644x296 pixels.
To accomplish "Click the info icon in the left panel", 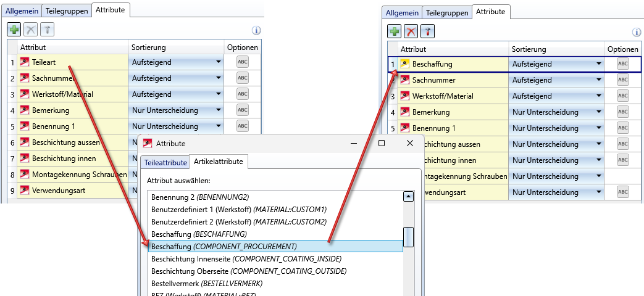I will [256, 30].
